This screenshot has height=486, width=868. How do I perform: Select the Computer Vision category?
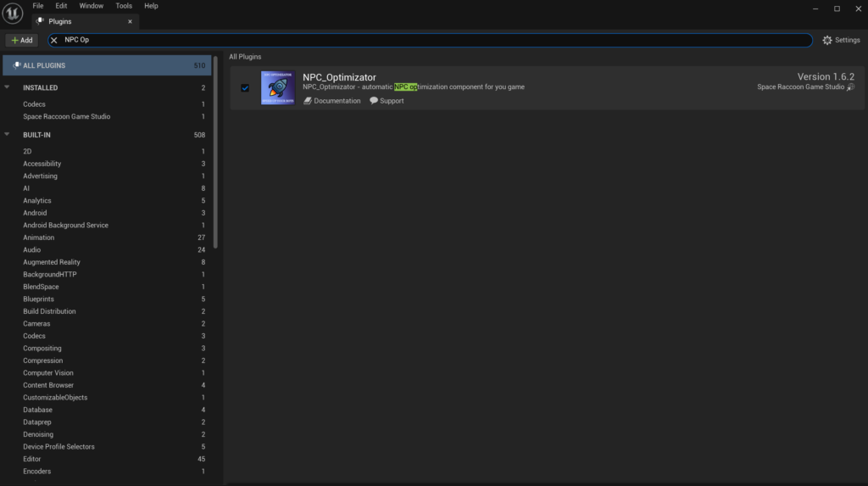click(x=107, y=373)
